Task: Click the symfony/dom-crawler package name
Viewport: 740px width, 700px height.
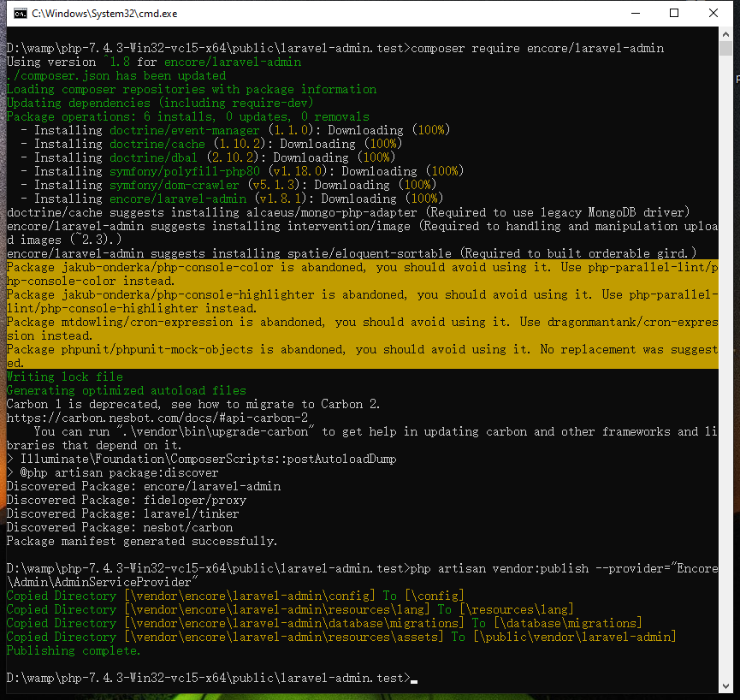Action: click(x=175, y=185)
